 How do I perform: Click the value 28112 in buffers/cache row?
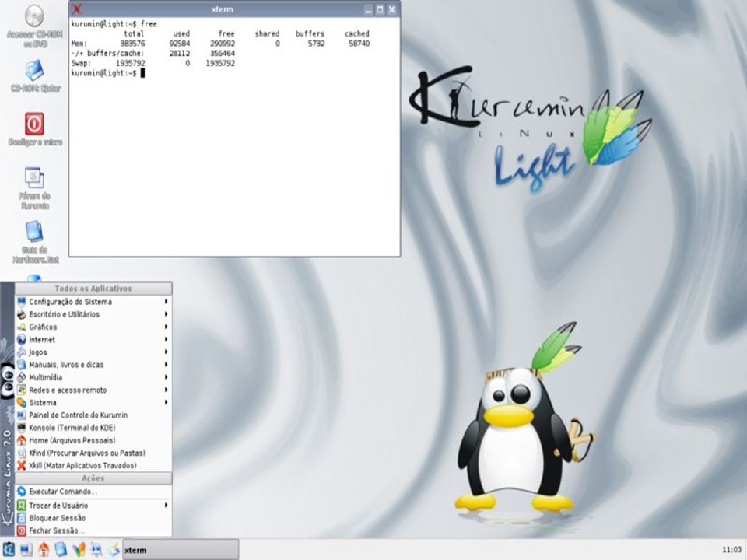(180, 54)
